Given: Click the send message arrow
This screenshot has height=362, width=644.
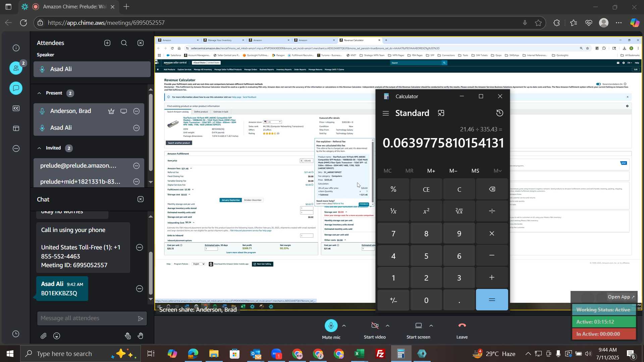Looking at the screenshot, I should [141, 318].
